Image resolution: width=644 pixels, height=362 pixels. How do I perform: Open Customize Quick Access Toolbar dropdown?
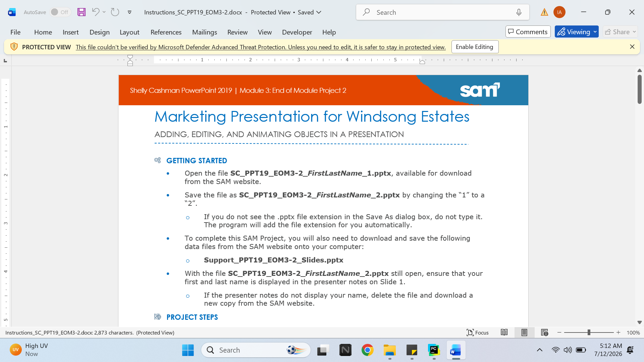coord(129,12)
